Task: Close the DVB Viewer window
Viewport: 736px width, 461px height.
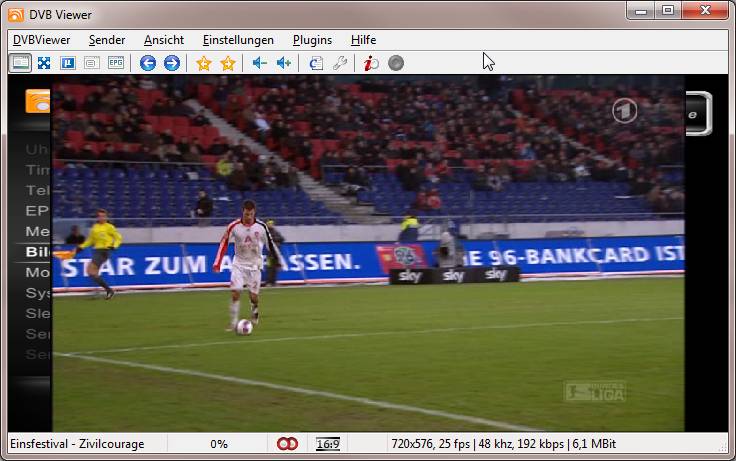Action: tap(705, 10)
